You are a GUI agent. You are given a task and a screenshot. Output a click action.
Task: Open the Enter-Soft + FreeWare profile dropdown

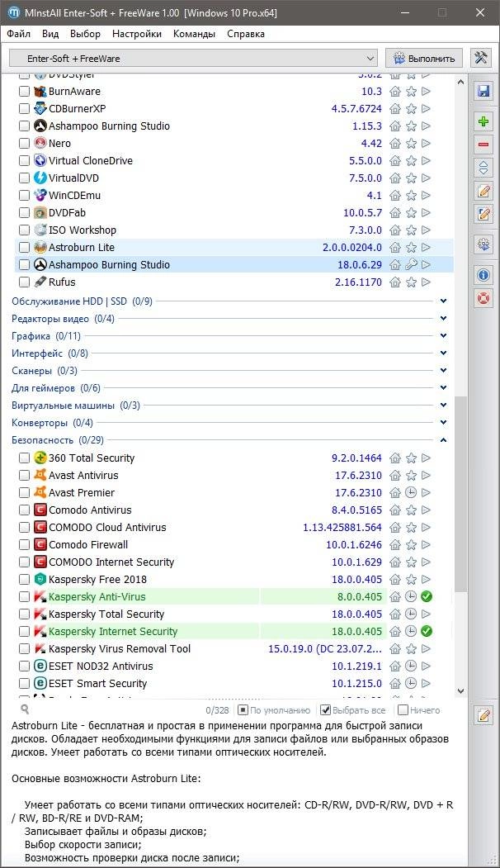click(193, 58)
